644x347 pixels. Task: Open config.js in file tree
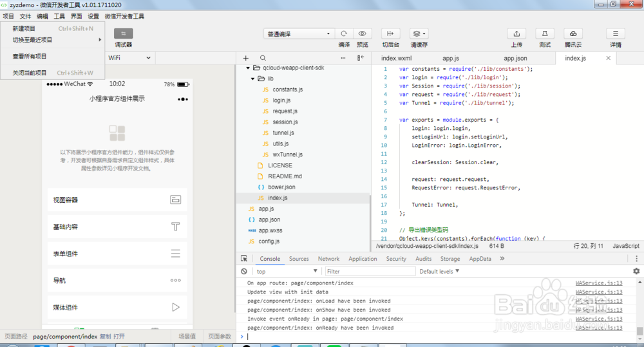[x=269, y=241]
